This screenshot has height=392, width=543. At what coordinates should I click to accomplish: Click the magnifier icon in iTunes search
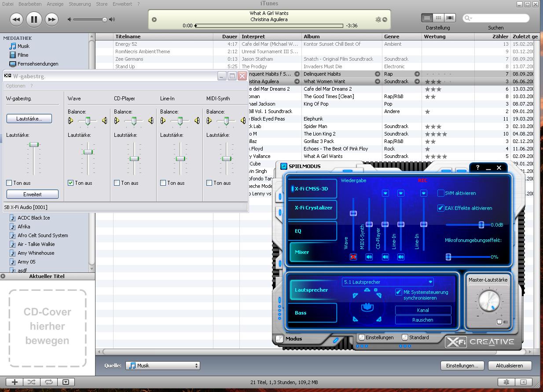468,18
